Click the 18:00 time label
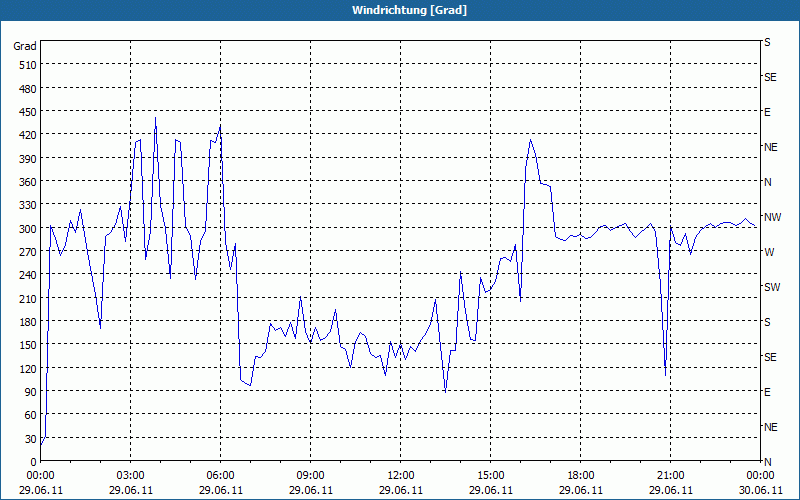The height and width of the screenshot is (500, 800). [581, 476]
